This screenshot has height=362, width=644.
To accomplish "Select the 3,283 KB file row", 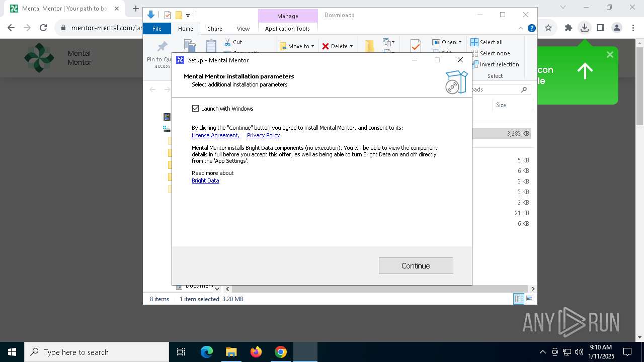I will (502, 134).
